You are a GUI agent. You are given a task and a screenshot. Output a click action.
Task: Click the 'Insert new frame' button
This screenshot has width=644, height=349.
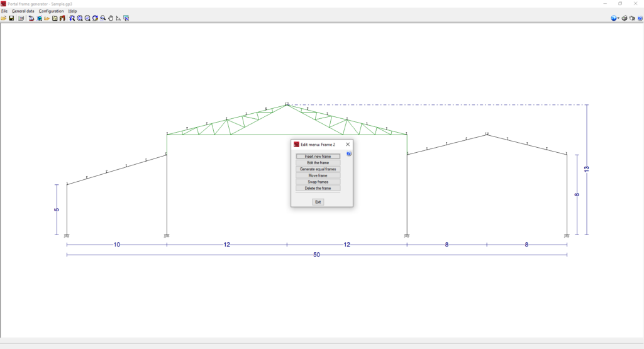pyautogui.click(x=318, y=157)
